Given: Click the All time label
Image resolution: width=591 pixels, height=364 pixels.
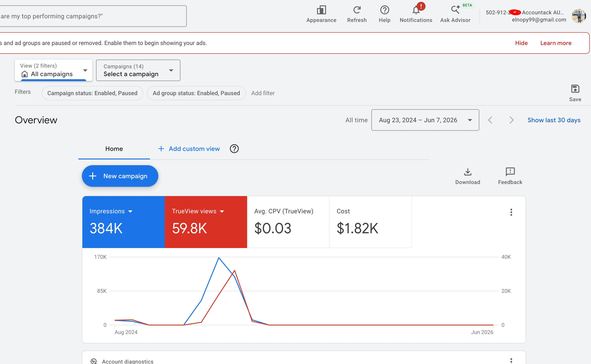Looking at the screenshot, I should coord(356,120).
